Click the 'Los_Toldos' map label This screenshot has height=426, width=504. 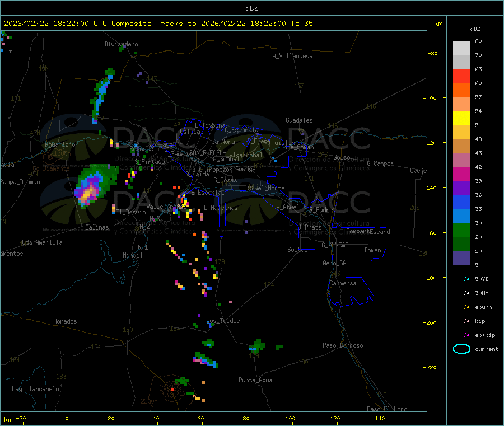223,321
